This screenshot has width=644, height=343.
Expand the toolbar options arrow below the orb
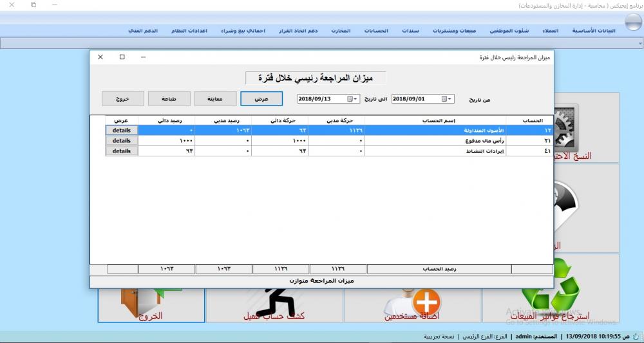(x=640, y=42)
